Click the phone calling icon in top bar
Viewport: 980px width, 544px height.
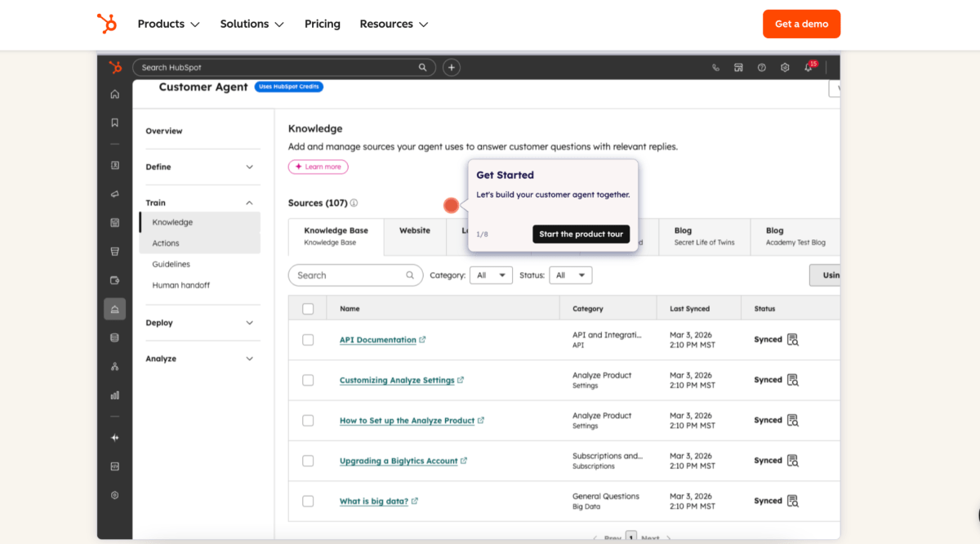click(x=716, y=68)
